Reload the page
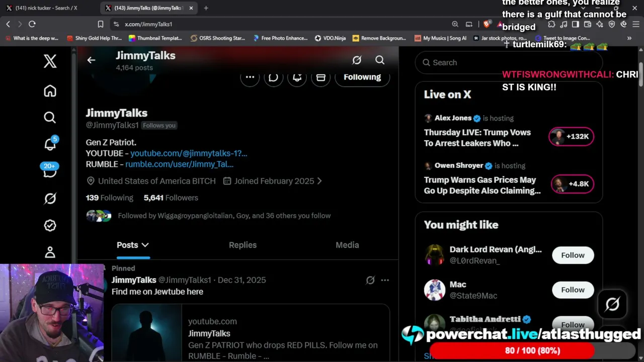Image resolution: width=644 pixels, height=362 pixels. pyautogui.click(x=32, y=24)
